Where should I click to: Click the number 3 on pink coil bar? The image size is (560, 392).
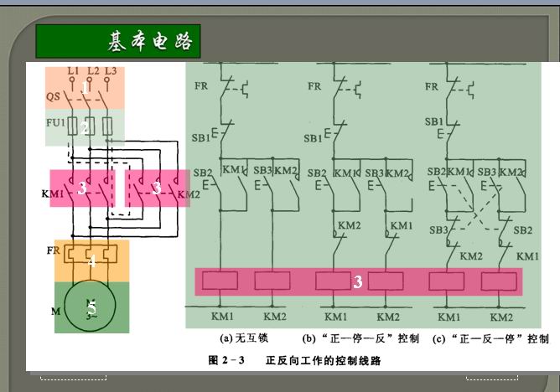358,282
